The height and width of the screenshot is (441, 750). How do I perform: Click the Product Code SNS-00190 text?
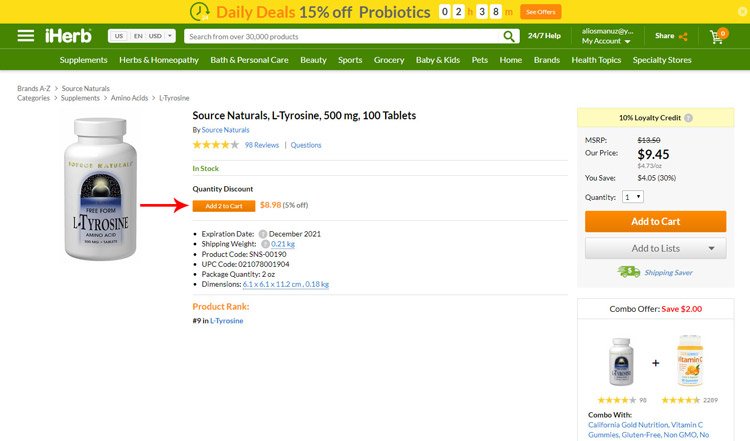pos(244,254)
